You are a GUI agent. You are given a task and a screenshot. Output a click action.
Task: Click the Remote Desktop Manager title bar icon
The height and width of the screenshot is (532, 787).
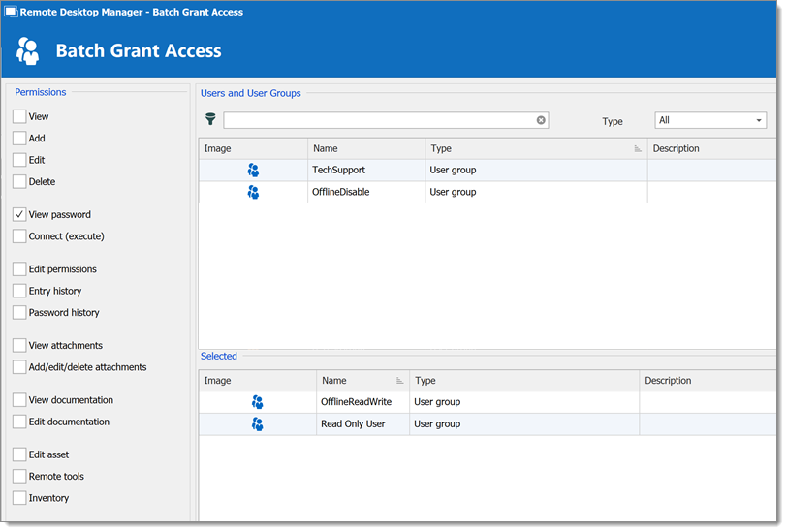click(11, 12)
